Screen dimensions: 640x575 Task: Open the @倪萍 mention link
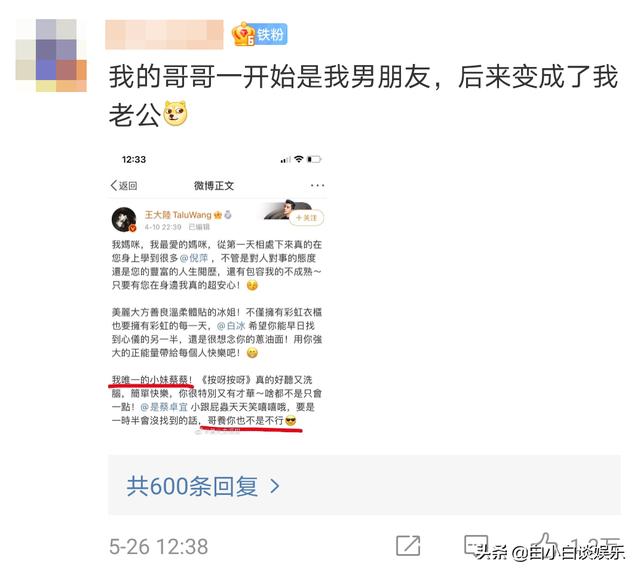(194, 258)
